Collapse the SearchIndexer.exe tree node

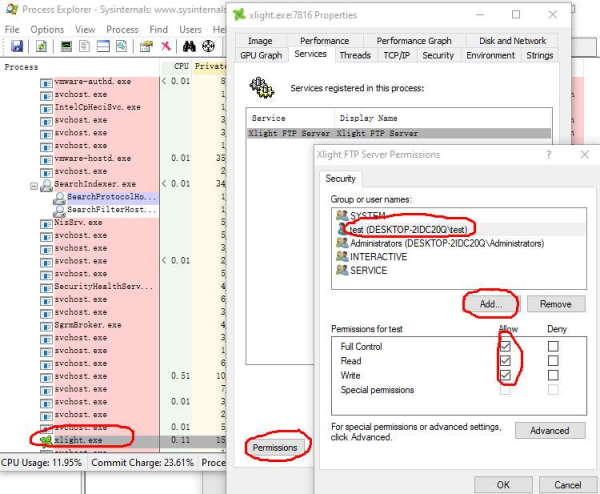(x=34, y=186)
